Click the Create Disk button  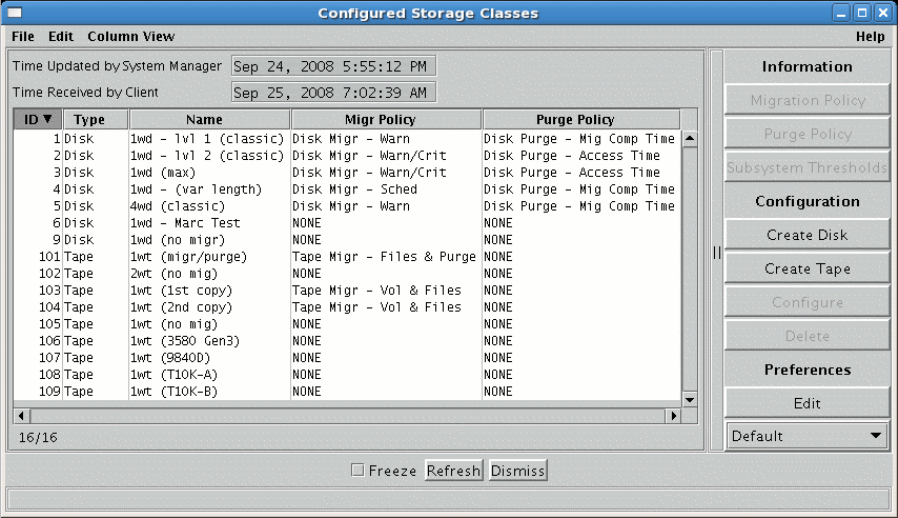pos(807,235)
